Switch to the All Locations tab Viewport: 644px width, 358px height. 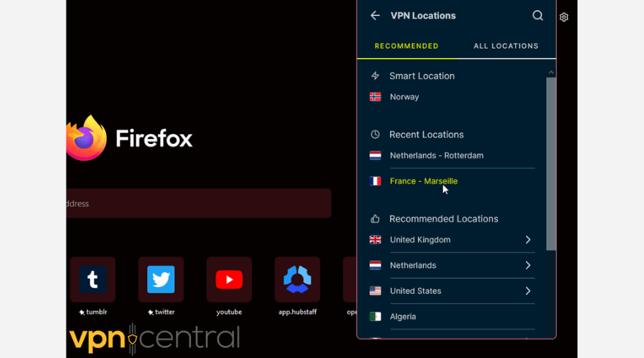tap(506, 46)
